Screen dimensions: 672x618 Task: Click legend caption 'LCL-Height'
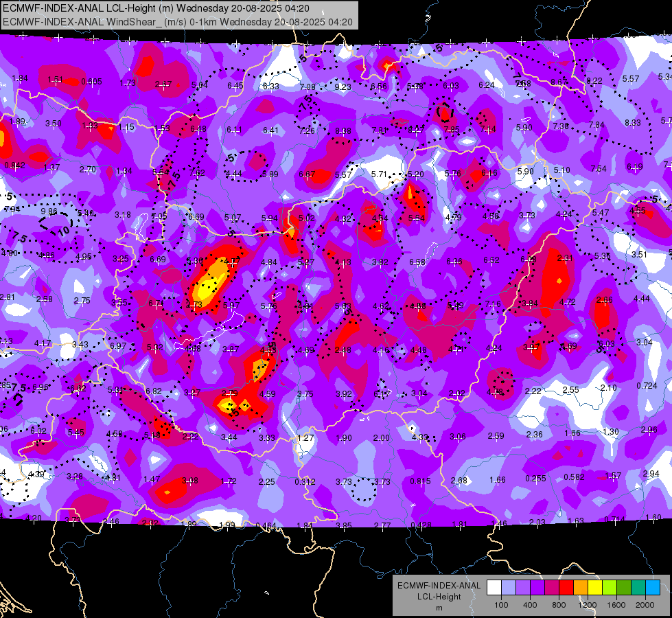click(439, 597)
